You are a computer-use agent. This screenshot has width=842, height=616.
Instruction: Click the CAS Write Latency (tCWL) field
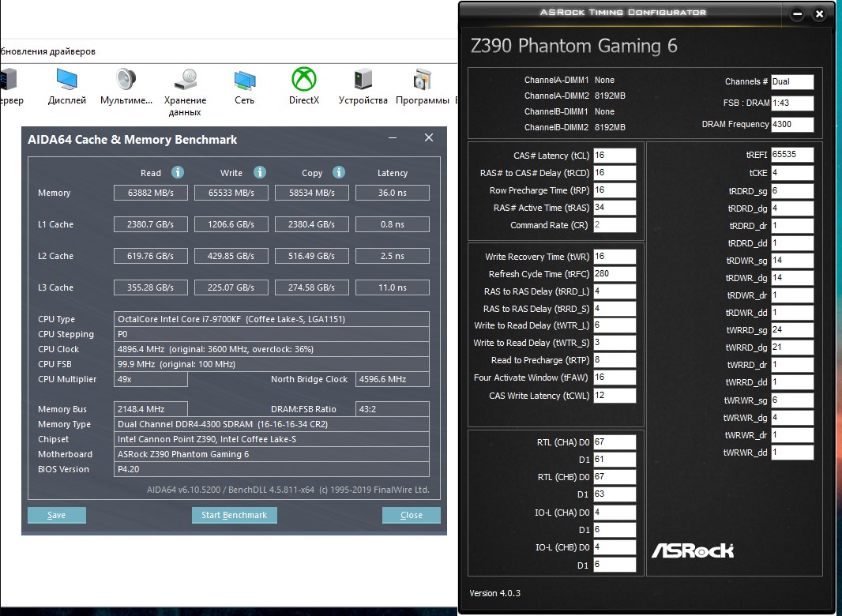click(x=615, y=396)
